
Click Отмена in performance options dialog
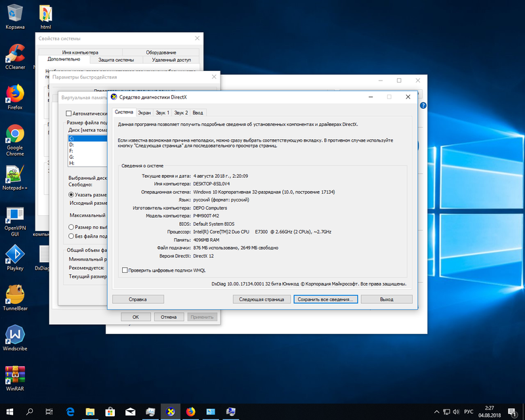[169, 317]
